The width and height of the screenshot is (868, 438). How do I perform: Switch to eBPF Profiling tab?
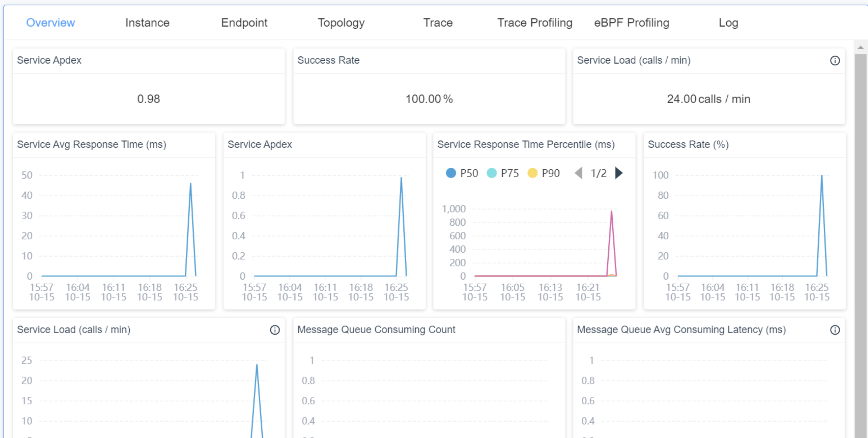pos(631,23)
